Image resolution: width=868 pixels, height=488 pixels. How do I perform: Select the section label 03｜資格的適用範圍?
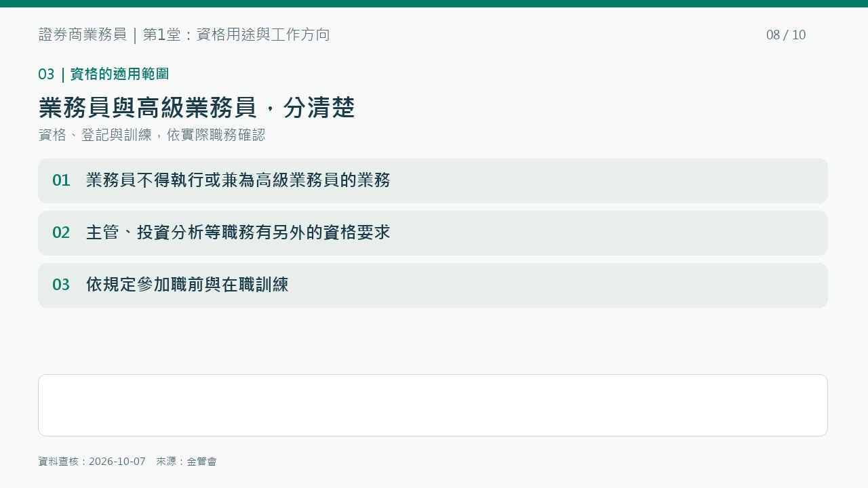[x=104, y=74]
